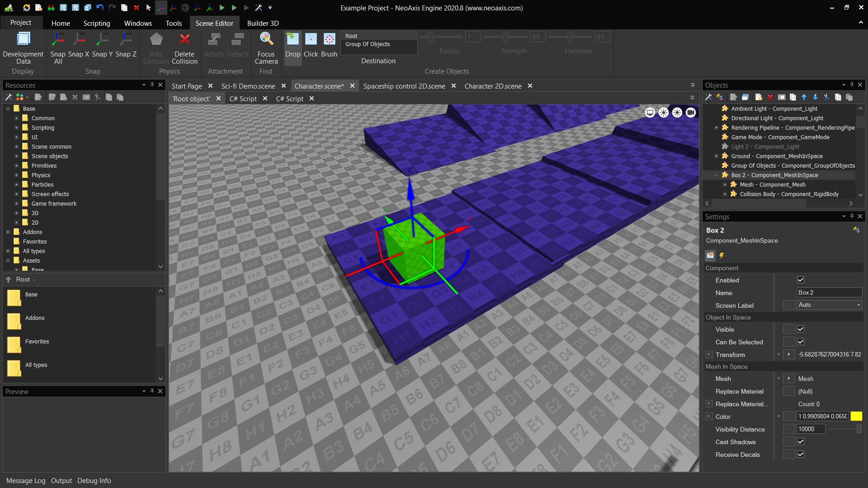Open the Message Log panel
This screenshot has height=488, width=868.
coord(26,481)
